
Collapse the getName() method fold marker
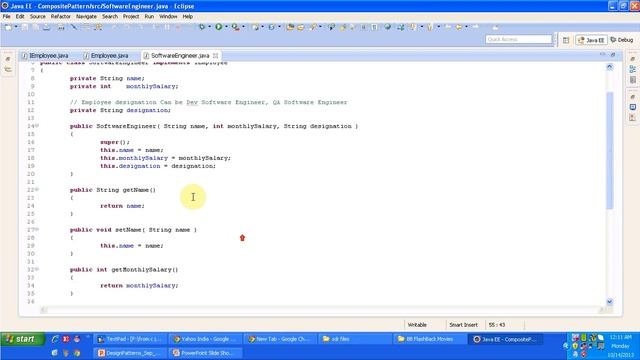[37, 189]
